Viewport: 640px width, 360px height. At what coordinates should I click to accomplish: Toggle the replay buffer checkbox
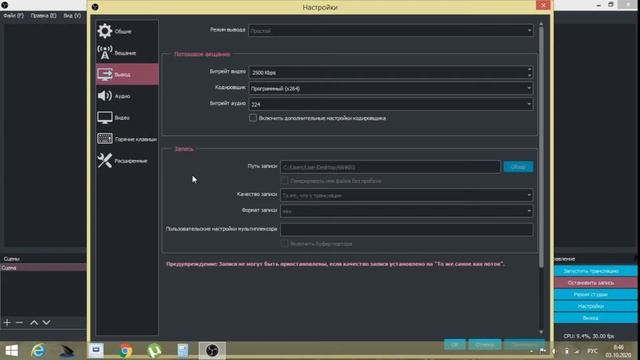(x=284, y=243)
